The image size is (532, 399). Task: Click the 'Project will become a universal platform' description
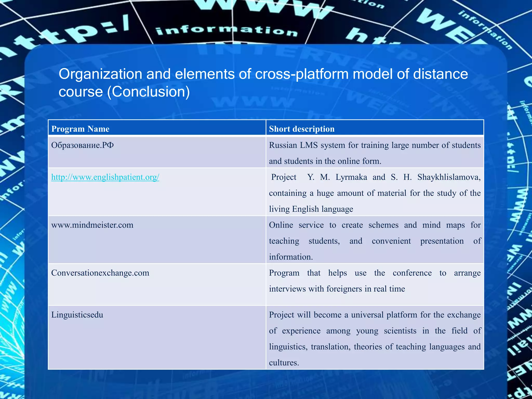click(375, 337)
